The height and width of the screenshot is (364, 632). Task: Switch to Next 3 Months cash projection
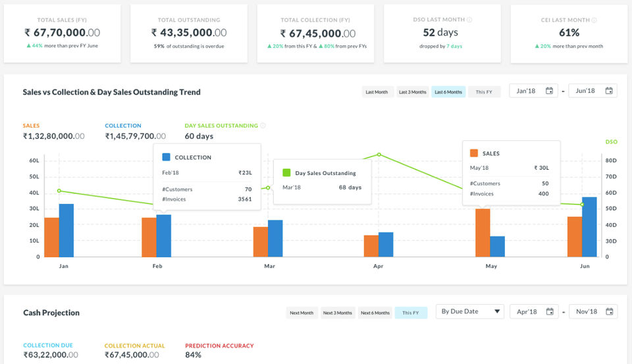click(337, 313)
